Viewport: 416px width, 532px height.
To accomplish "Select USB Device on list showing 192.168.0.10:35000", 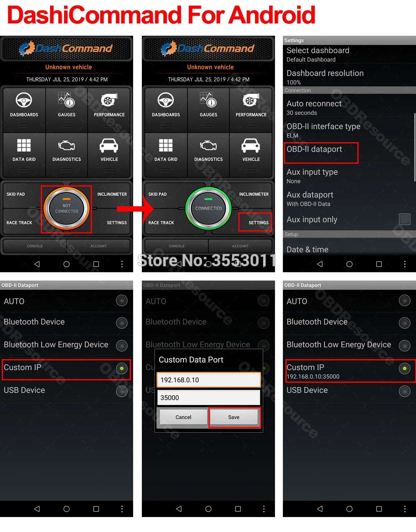I will pyautogui.click(x=405, y=391).
